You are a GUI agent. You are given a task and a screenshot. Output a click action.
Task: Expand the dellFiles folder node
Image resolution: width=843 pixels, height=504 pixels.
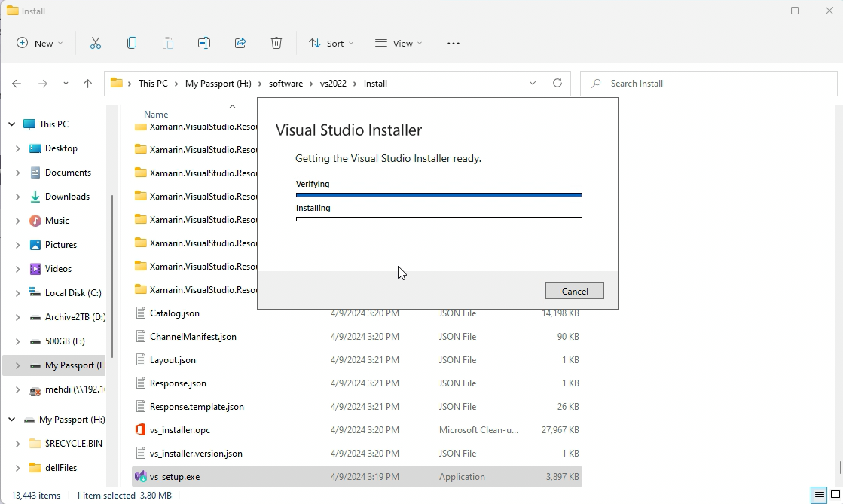(18, 468)
